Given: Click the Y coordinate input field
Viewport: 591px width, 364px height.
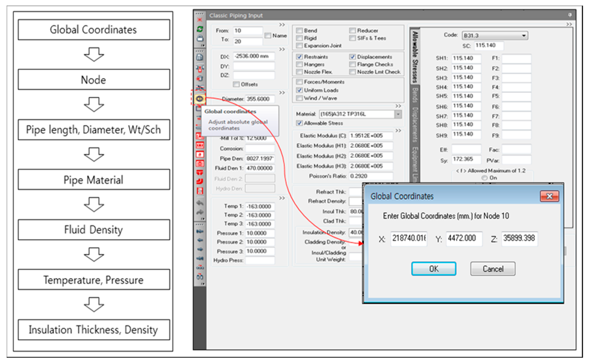Looking at the screenshot, I should pos(464,238).
